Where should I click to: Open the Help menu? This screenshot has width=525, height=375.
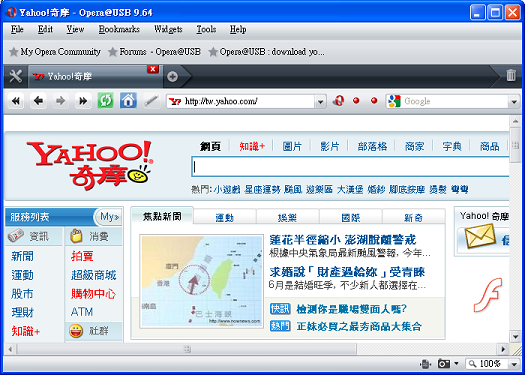238,29
